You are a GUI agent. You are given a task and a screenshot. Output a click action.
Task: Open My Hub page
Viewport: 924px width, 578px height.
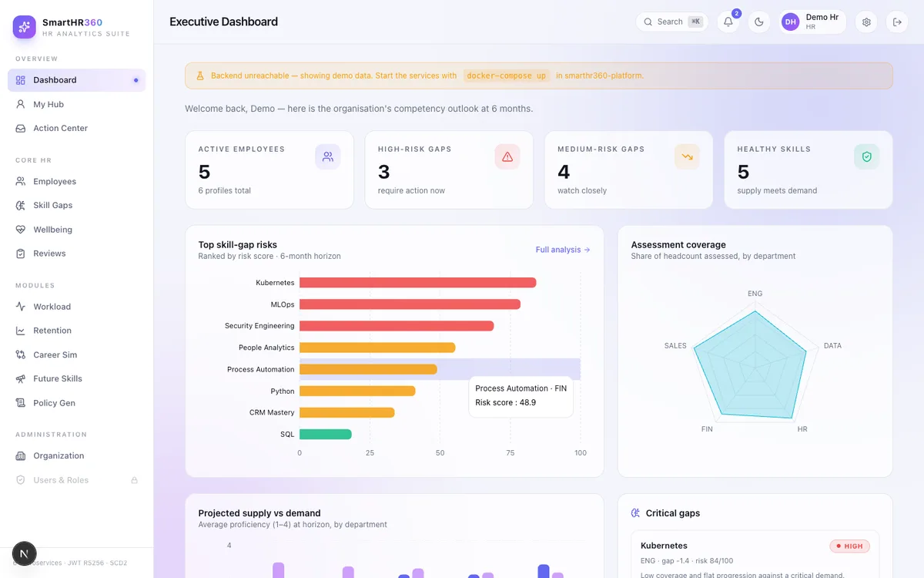pos(77,104)
